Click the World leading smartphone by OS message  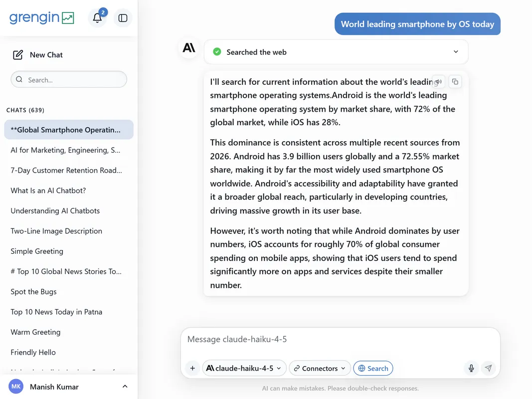tap(417, 24)
